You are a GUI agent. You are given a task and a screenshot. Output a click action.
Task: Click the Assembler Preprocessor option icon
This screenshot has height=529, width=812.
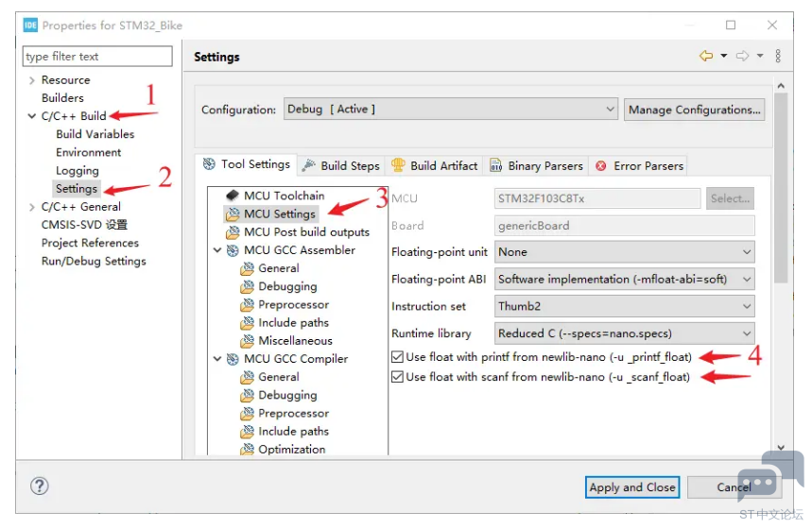point(248,304)
